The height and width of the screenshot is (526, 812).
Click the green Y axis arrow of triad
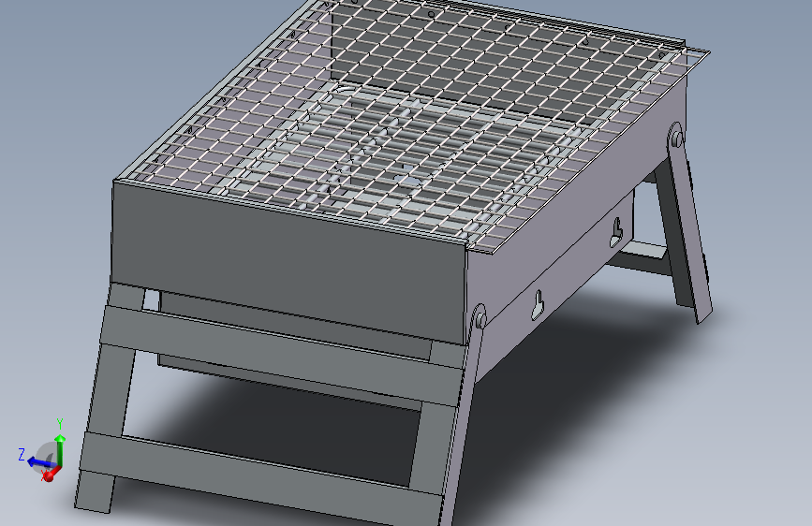tap(60, 449)
